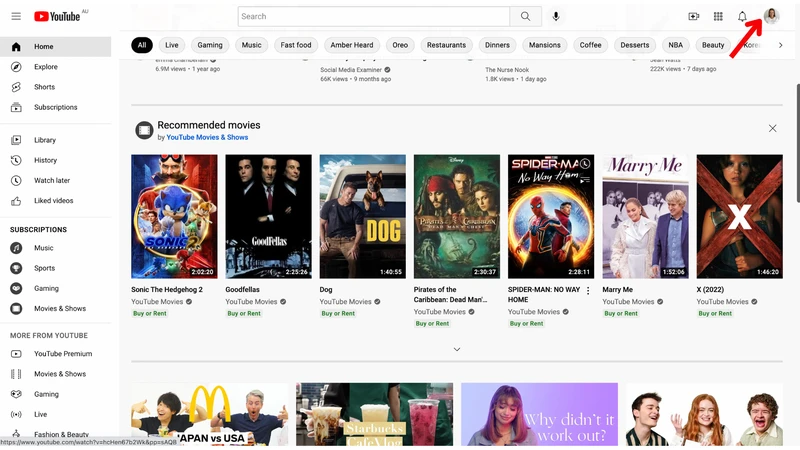This screenshot has height=450, width=800.
Task: Select the Amber Heard filter chip
Action: 352,45
